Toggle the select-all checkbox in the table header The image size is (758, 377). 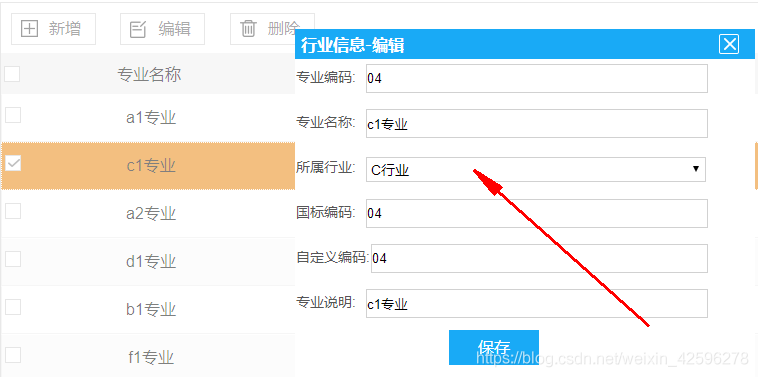pos(12,74)
